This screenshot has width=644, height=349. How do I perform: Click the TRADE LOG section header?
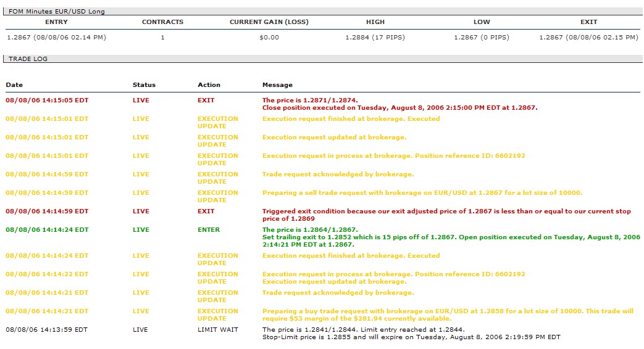coord(28,59)
